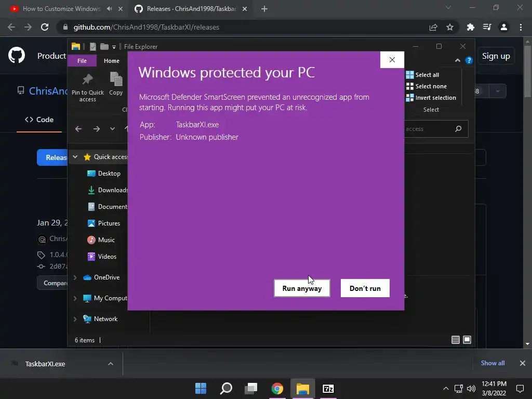Viewport: 532px width, 399px height.
Task: Open notifications icon in tray
Action: coord(520,389)
